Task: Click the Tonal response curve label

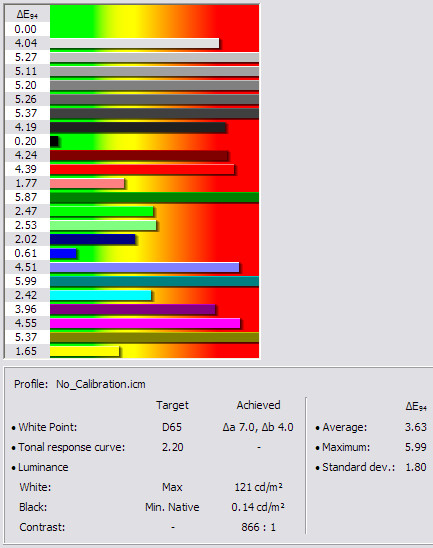Action: (x=71, y=447)
